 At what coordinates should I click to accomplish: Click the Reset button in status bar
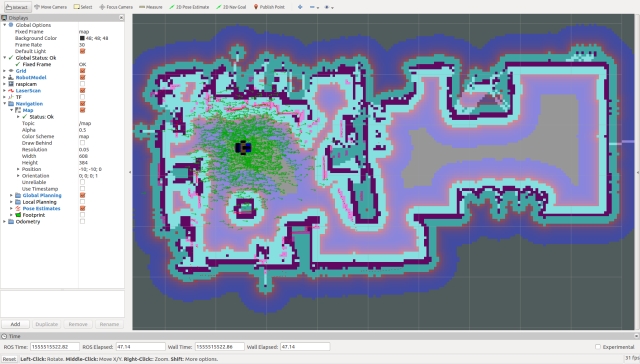pos(9,359)
